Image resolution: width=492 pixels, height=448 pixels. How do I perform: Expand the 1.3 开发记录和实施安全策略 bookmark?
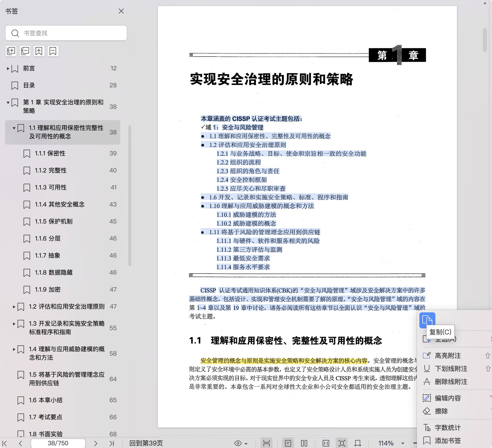(x=14, y=324)
